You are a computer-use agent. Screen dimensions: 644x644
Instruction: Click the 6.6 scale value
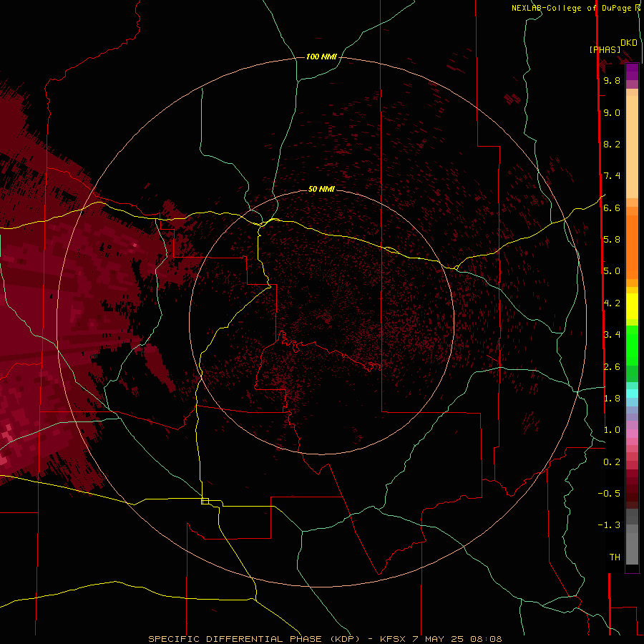pos(612,208)
